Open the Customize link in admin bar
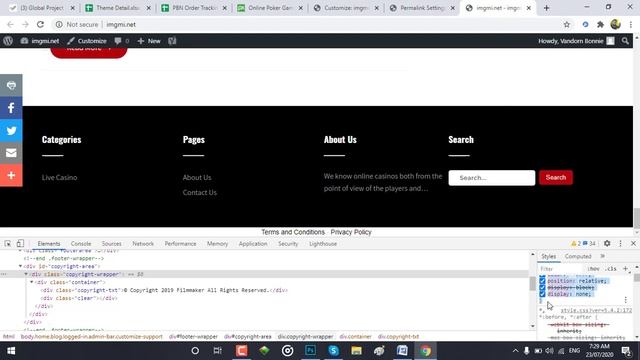Viewport: 640px width, 360px height. pos(87,41)
